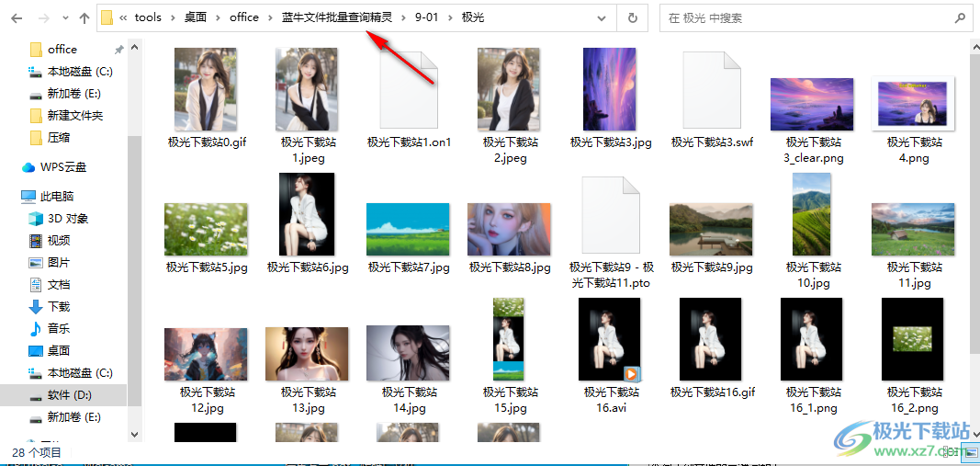Click the sidebar scroll up arrow
This screenshot has width=980, height=466.
point(134,48)
